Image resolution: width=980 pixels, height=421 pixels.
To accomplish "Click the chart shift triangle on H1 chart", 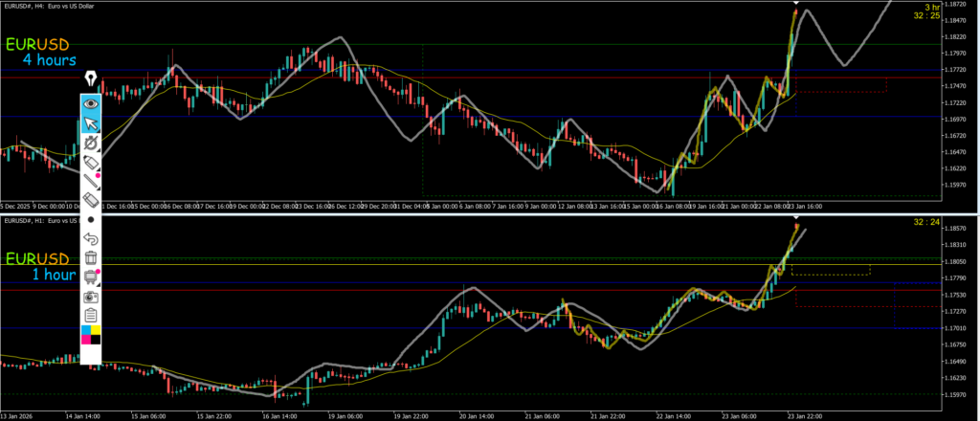I will [x=794, y=219].
